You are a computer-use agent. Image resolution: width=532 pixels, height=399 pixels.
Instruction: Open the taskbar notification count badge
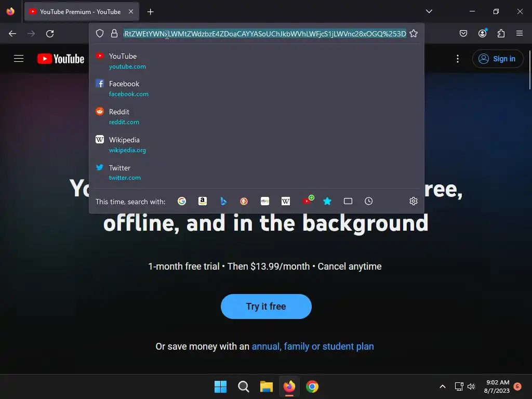(517, 386)
